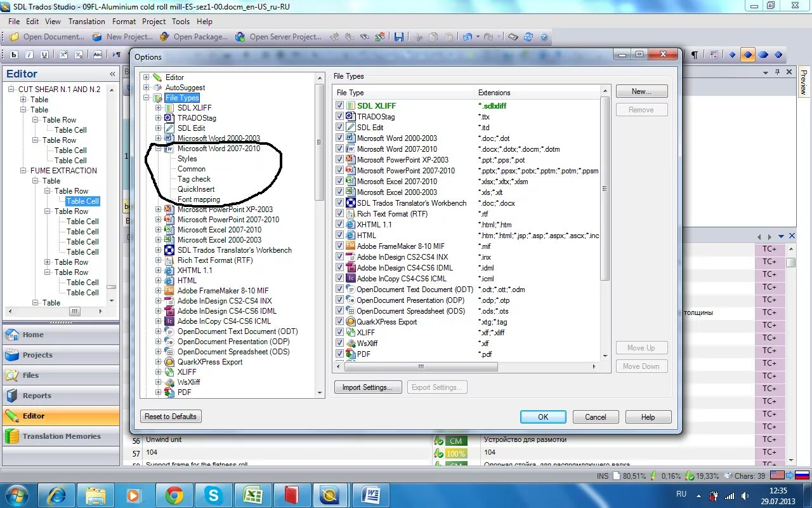Viewport: 812px width, 508px height.
Task: Switch to Microsoft Word in taskbar
Action: tap(370, 495)
